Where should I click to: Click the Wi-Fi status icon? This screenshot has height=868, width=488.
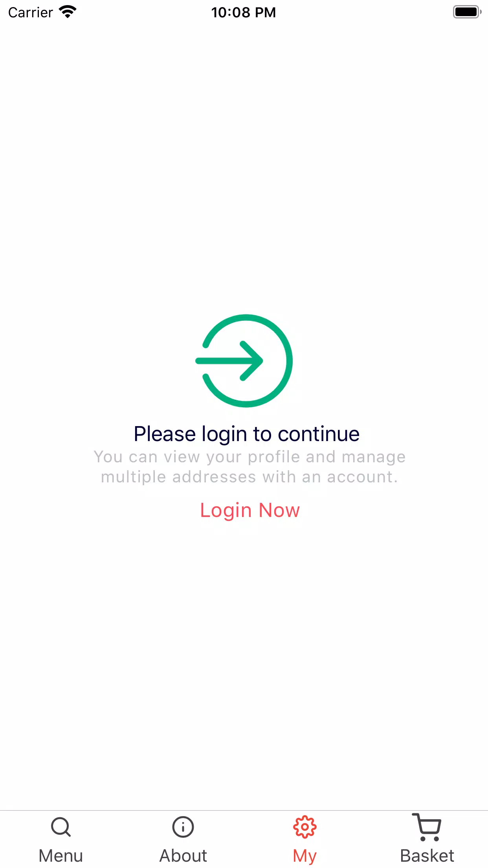68,12
